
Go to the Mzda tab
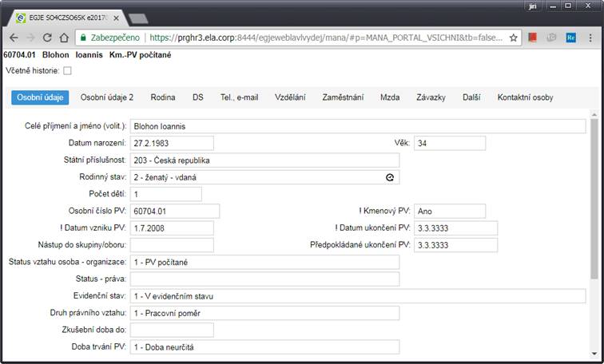(390, 97)
